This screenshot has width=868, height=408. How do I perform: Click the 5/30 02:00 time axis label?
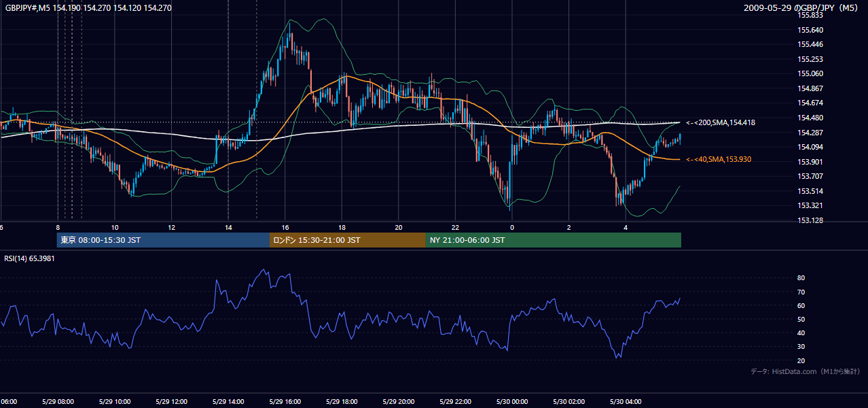pyautogui.click(x=569, y=401)
